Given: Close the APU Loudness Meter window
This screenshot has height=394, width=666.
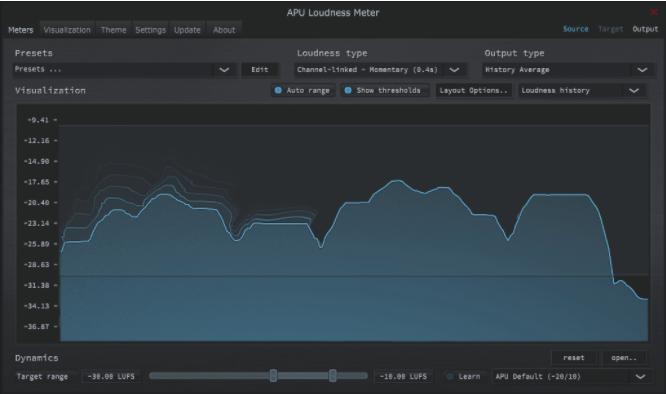Looking at the screenshot, I should coord(654,12).
